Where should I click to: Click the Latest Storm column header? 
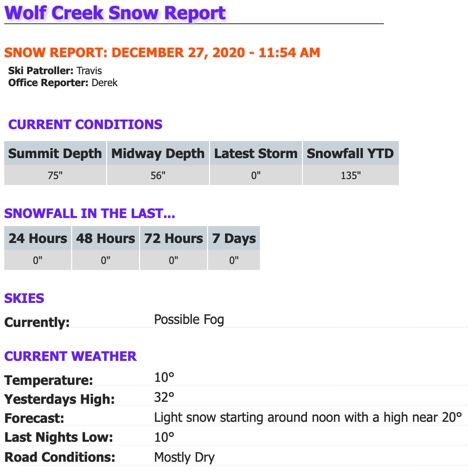pyautogui.click(x=256, y=153)
